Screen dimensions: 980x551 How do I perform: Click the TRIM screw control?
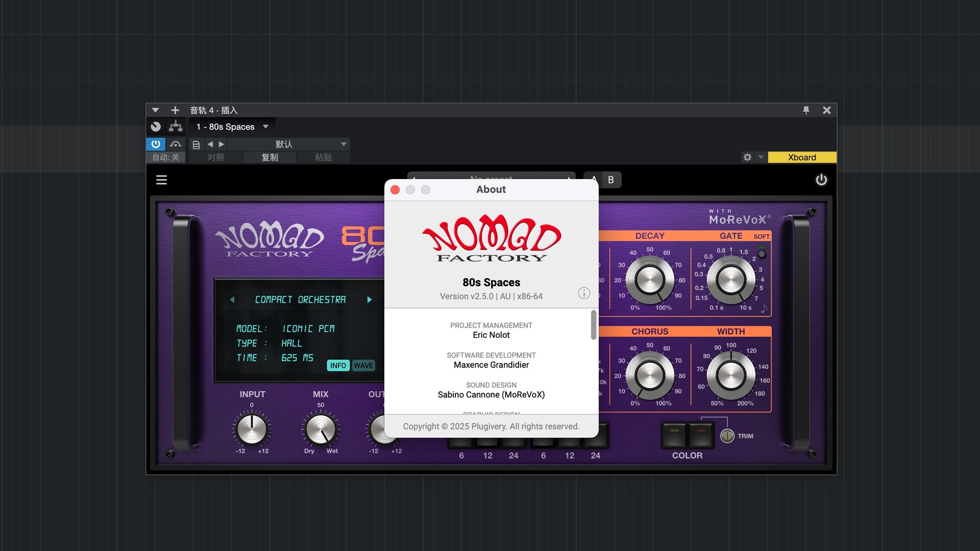pyautogui.click(x=727, y=436)
